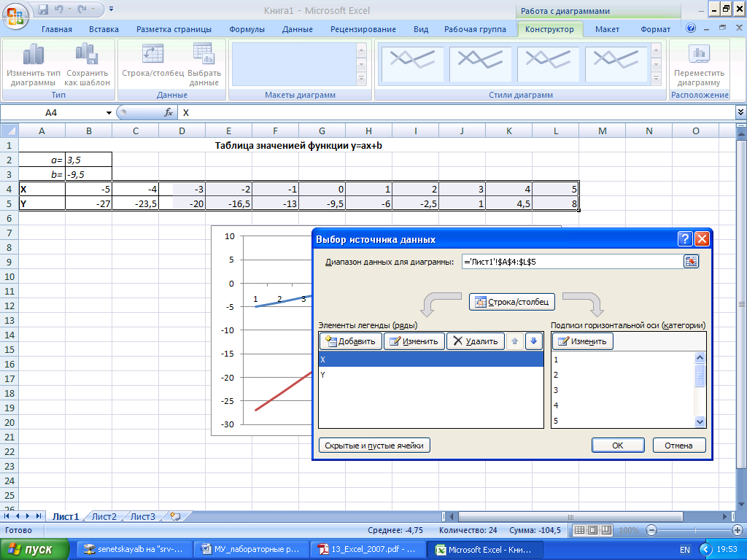Viewport: 747px width, 560px height.
Task: Click Изменить for horizontal axis labels
Action: (x=583, y=341)
